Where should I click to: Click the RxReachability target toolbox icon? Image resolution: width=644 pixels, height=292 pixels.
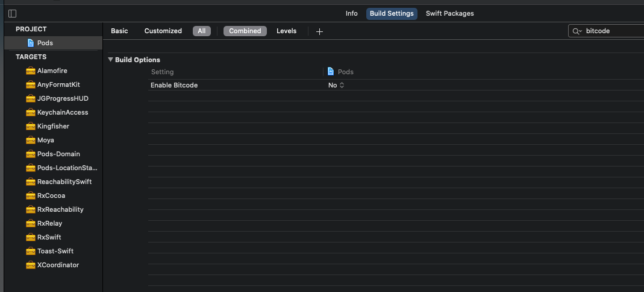coord(30,210)
